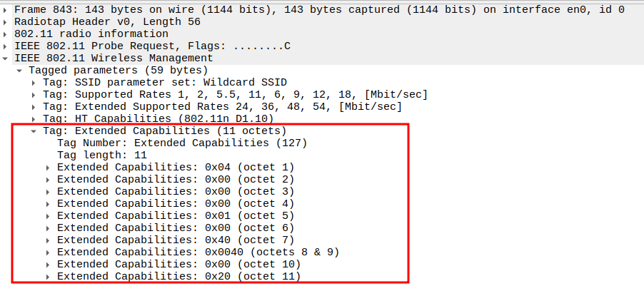Expand the Supported Rates tag
The image size is (644, 286).
pos(34,94)
